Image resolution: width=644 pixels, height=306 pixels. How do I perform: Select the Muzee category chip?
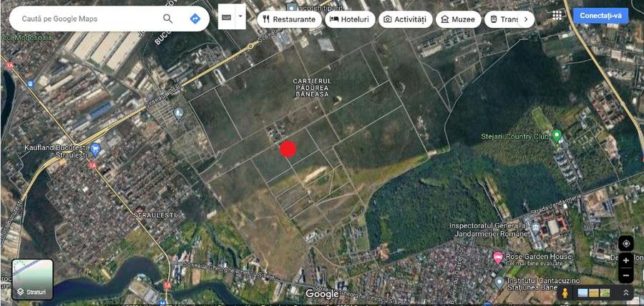pyautogui.click(x=459, y=19)
